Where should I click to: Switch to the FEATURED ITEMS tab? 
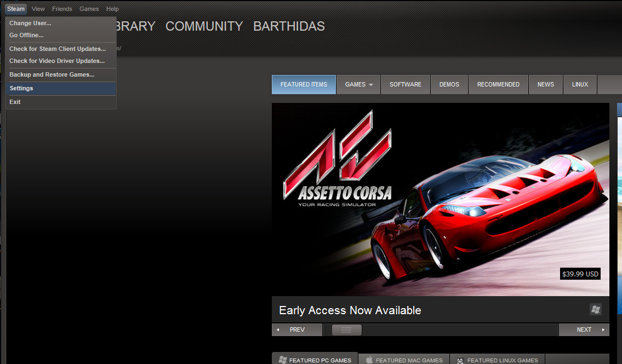coord(304,84)
